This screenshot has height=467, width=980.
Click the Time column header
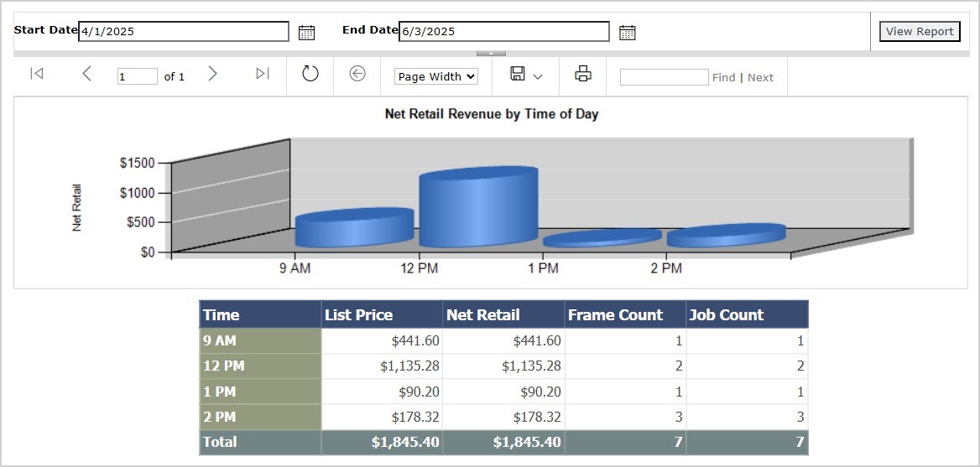(260, 314)
